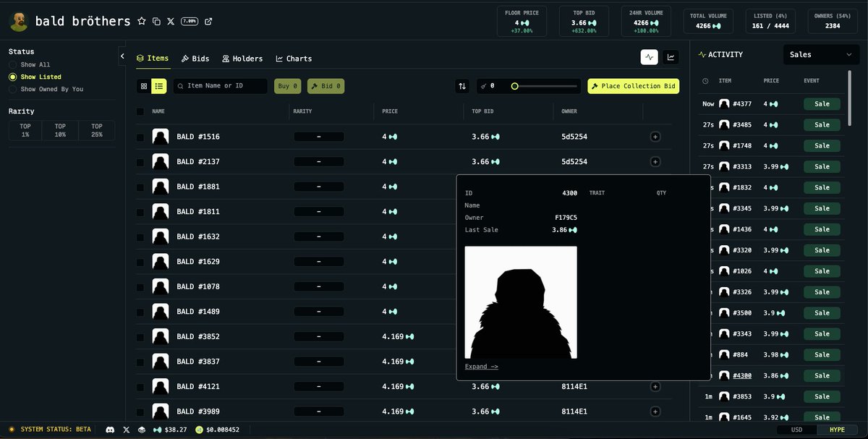
Task: Switch currency display to HYPE
Action: pos(837,430)
